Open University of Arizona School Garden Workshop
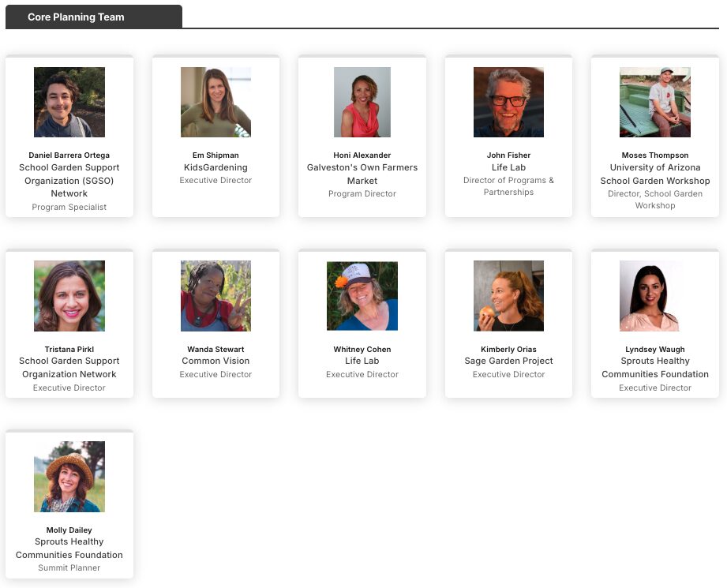Screen dimensions: 727x588 pyautogui.click(x=655, y=174)
